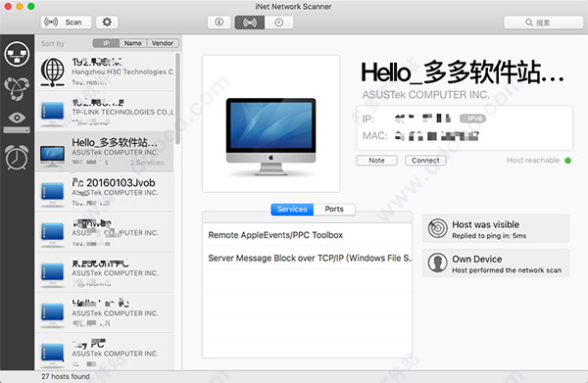The height and width of the screenshot is (383, 588).
Task: Click the search field
Action: coord(543,23)
